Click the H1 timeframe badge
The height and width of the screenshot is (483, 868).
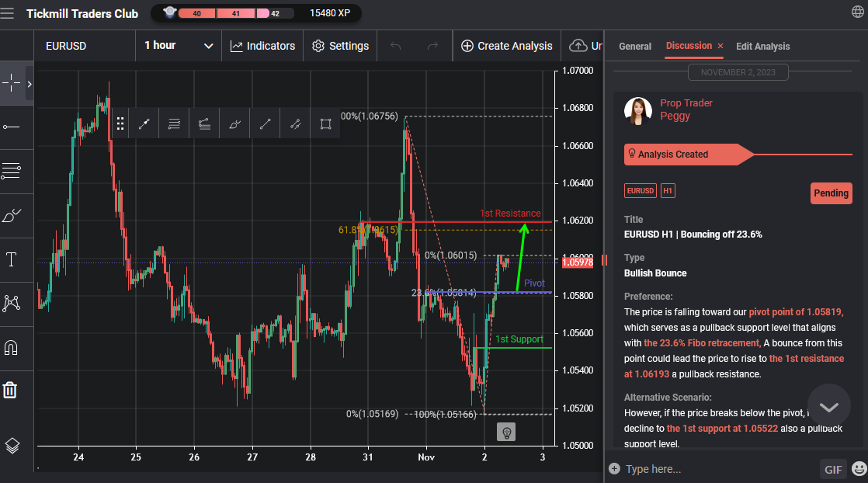pos(668,190)
